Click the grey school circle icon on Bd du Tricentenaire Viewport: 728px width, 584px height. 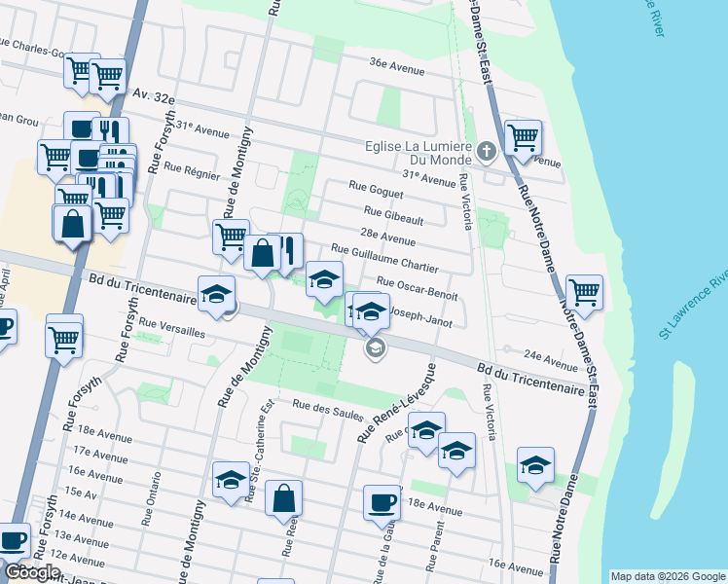[x=375, y=347]
